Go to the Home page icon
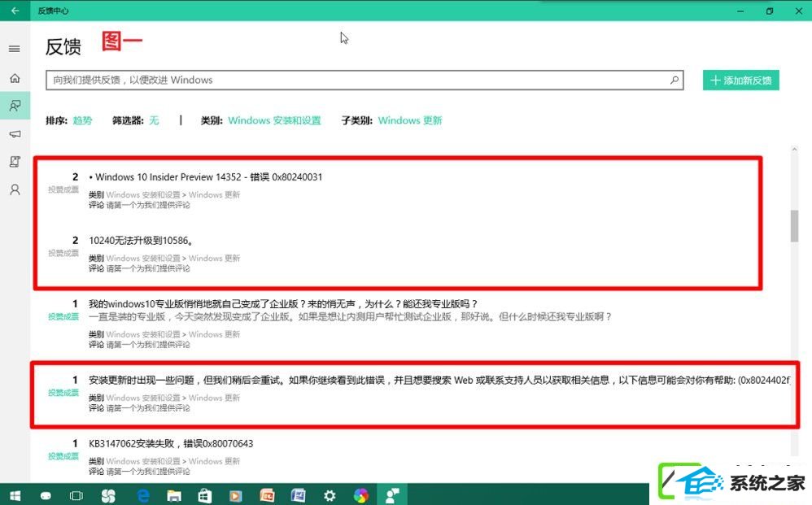The image size is (812, 505). [15, 78]
